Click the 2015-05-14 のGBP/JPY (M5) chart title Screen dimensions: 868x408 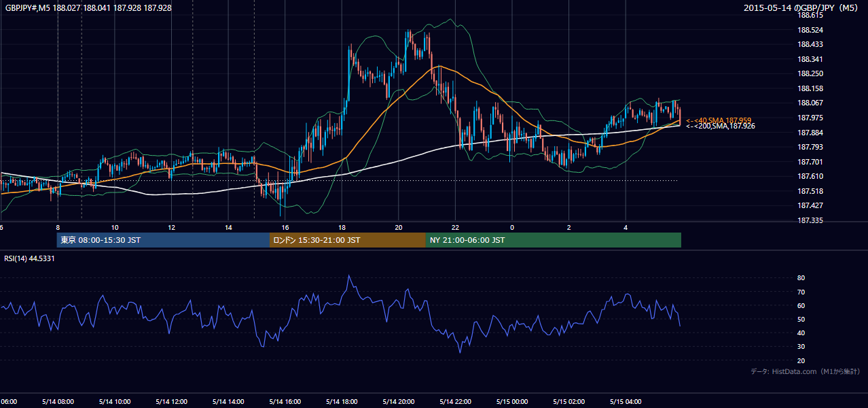pos(802,8)
